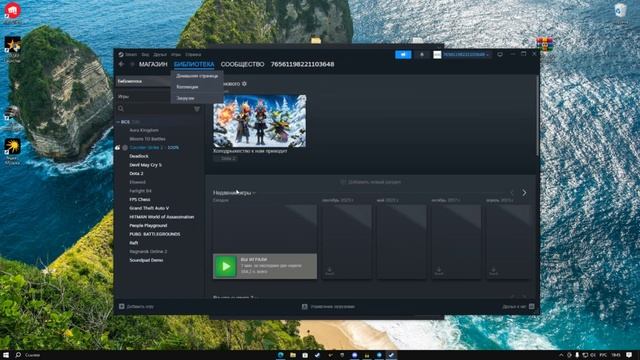Open Друзья и чат at bottom right
This screenshot has width=640, height=360.
[x=518, y=307]
